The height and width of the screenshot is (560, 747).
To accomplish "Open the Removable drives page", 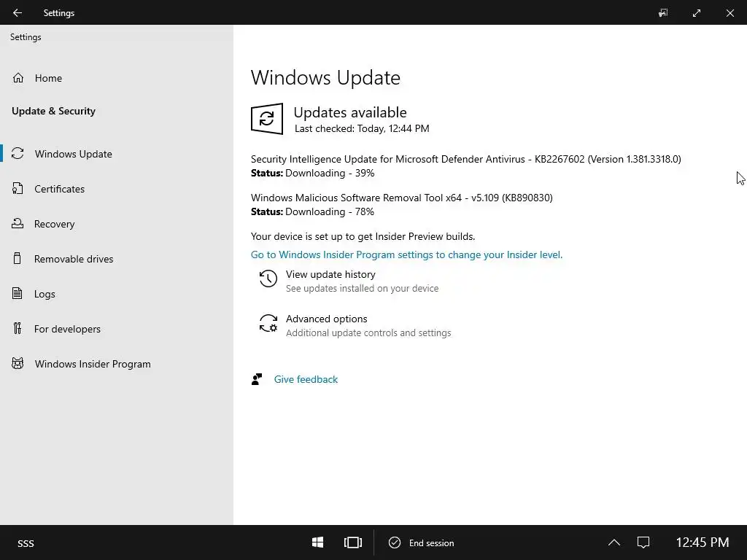I will (74, 259).
